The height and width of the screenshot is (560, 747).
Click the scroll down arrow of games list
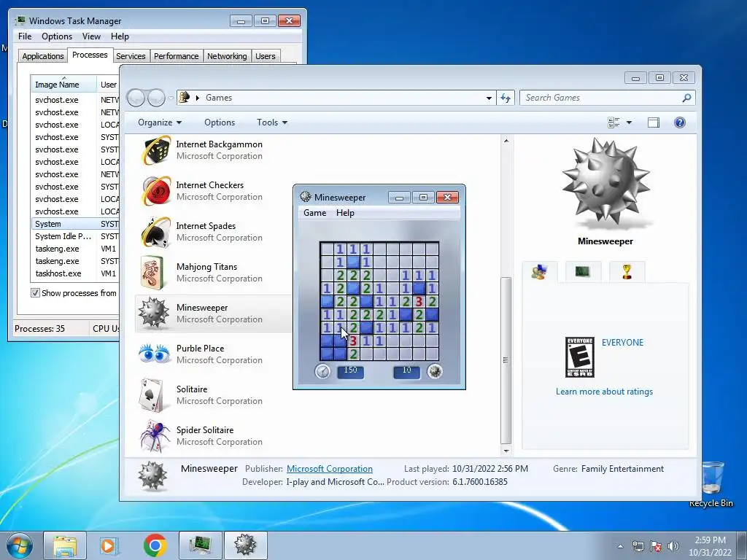[506, 451]
